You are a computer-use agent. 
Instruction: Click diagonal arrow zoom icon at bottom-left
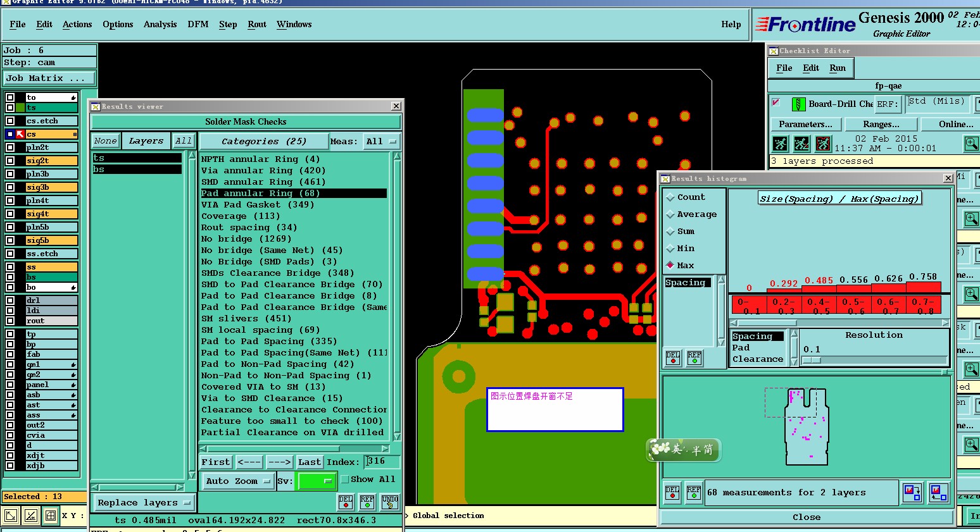tap(11, 516)
